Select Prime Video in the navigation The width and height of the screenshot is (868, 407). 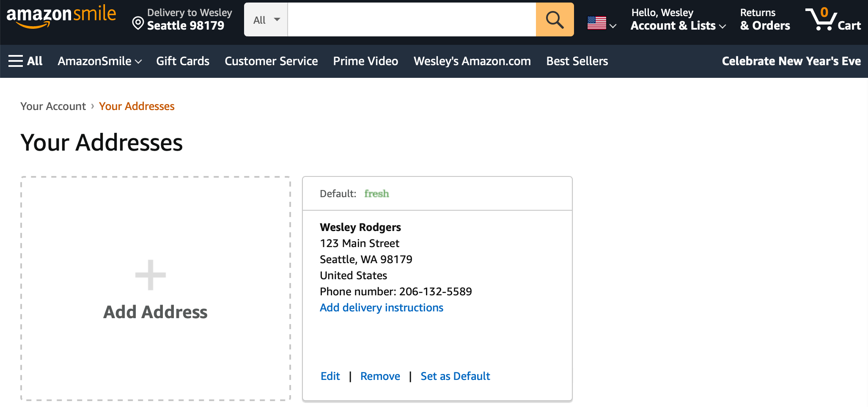pos(365,61)
